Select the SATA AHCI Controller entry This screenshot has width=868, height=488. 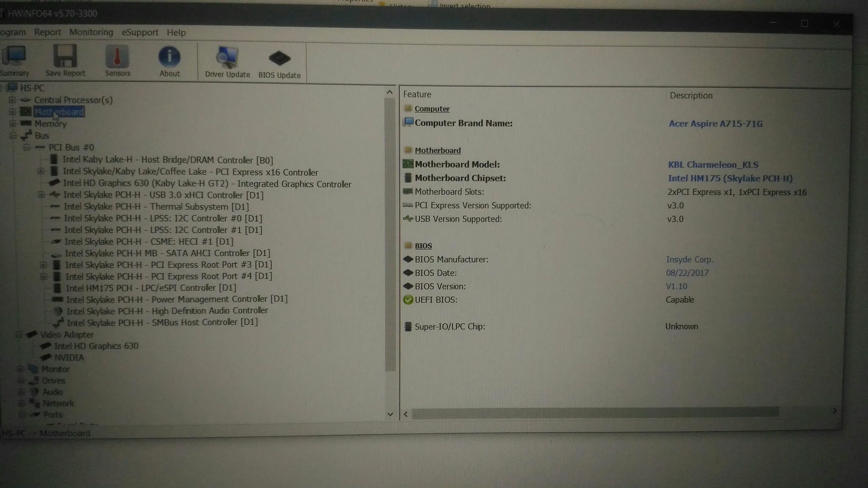click(167, 253)
